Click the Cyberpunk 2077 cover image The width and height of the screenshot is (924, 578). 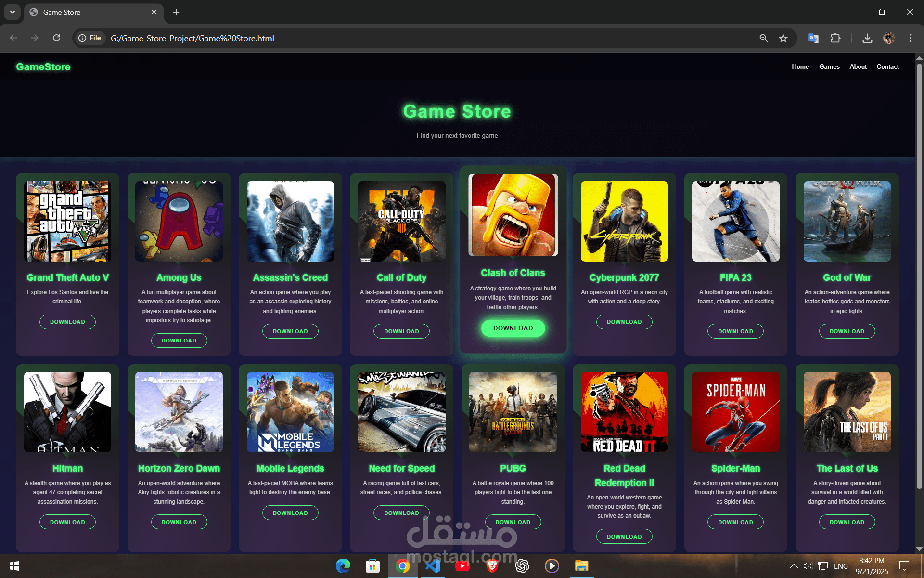624,221
